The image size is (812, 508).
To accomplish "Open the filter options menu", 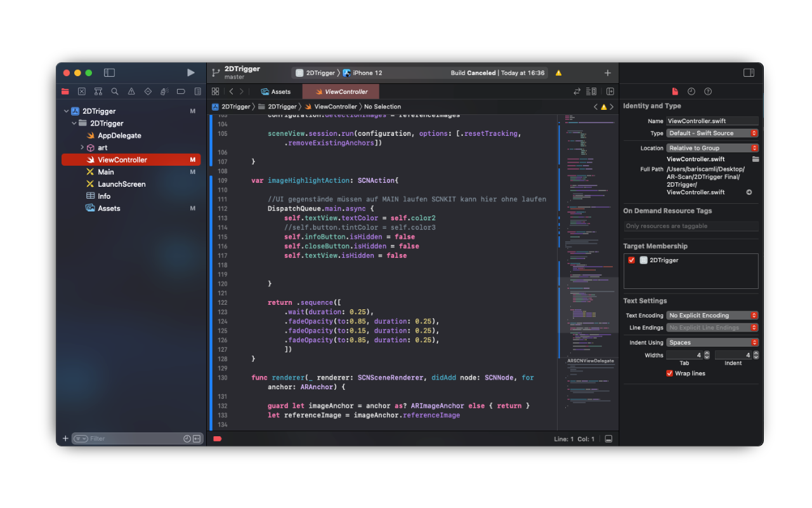I will point(81,439).
